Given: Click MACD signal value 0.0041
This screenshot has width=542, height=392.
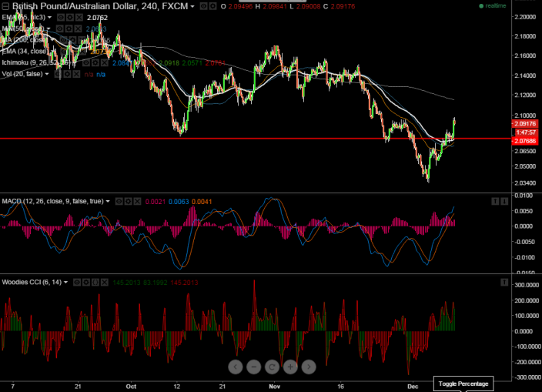Looking at the screenshot, I should (202, 202).
